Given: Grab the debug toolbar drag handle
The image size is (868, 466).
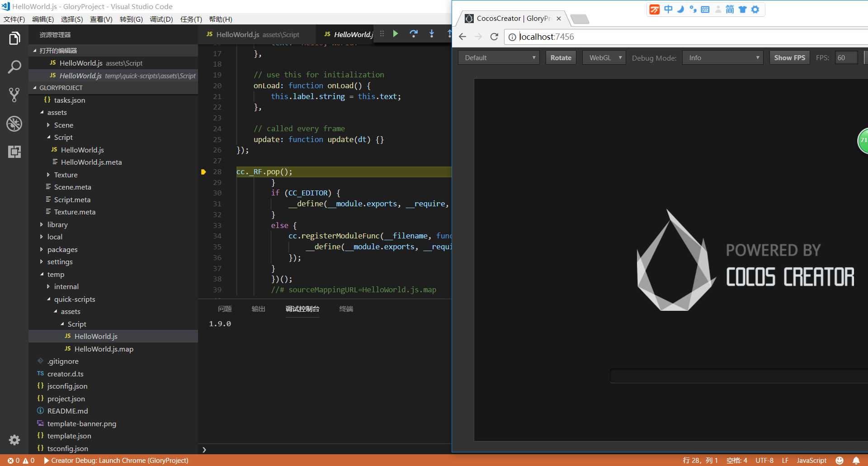Looking at the screenshot, I should tap(382, 33).
